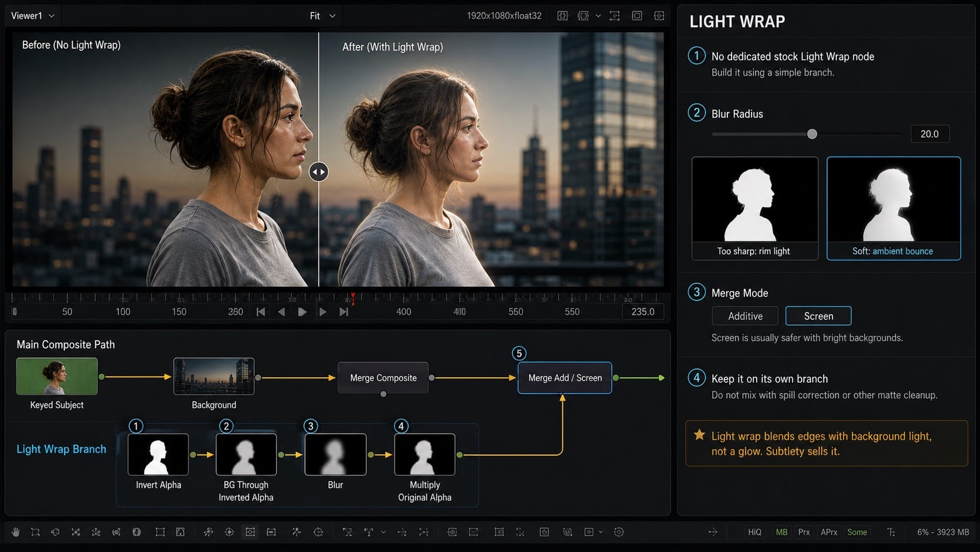Click the 'Keep it on its own branch' text
The width and height of the screenshot is (980, 552).
770,379
